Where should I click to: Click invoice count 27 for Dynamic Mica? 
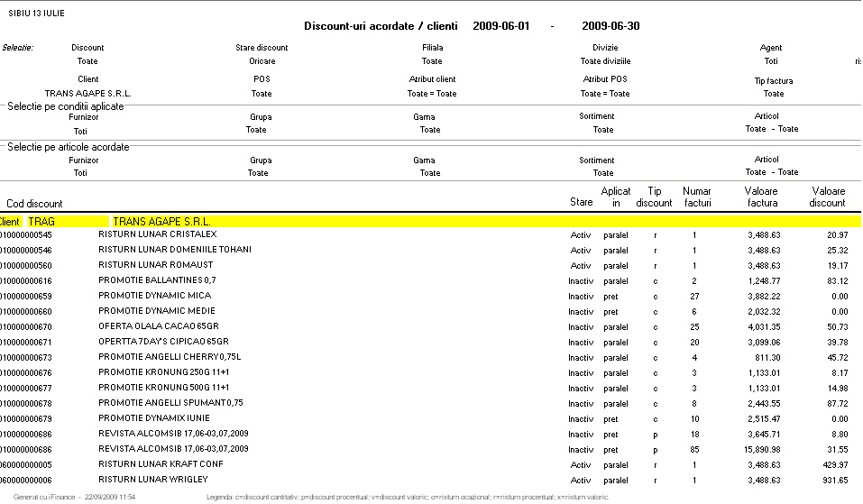tap(694, 297)
